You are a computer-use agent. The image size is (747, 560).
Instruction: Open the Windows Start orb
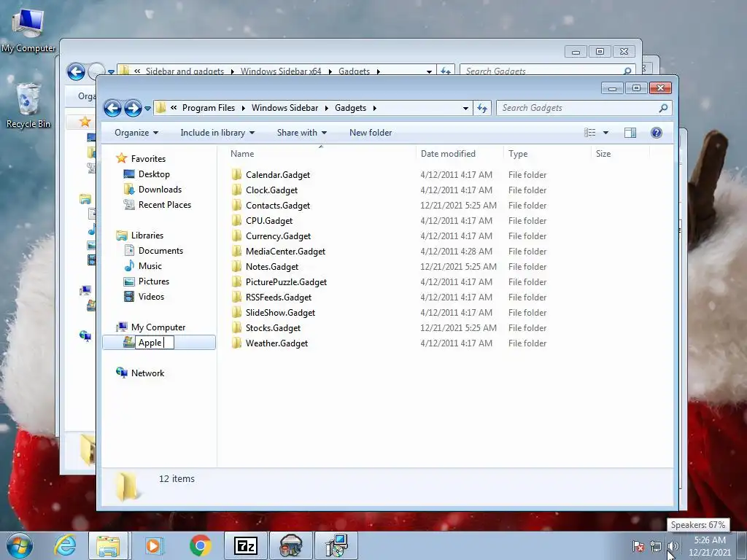(x=20, y=545)
